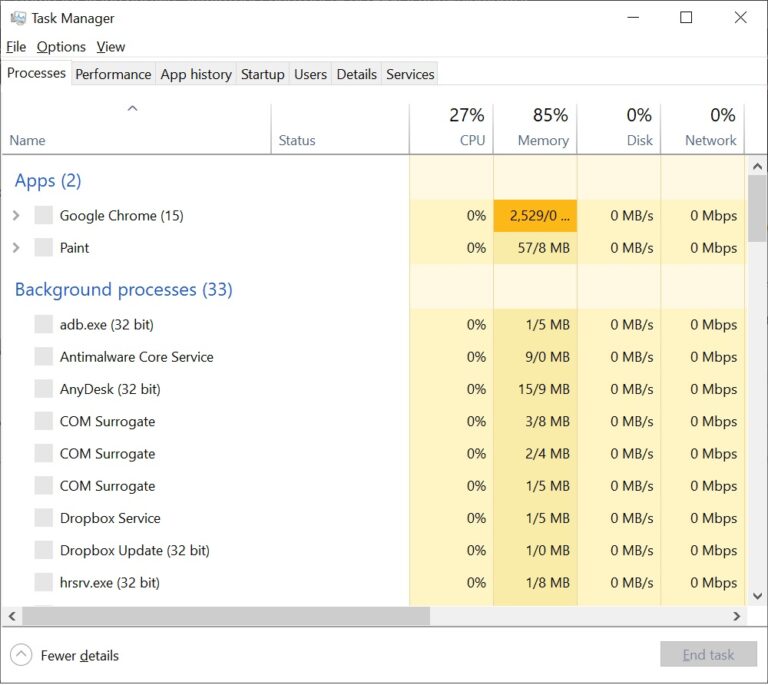Open the View menu

tap(111, 47)
